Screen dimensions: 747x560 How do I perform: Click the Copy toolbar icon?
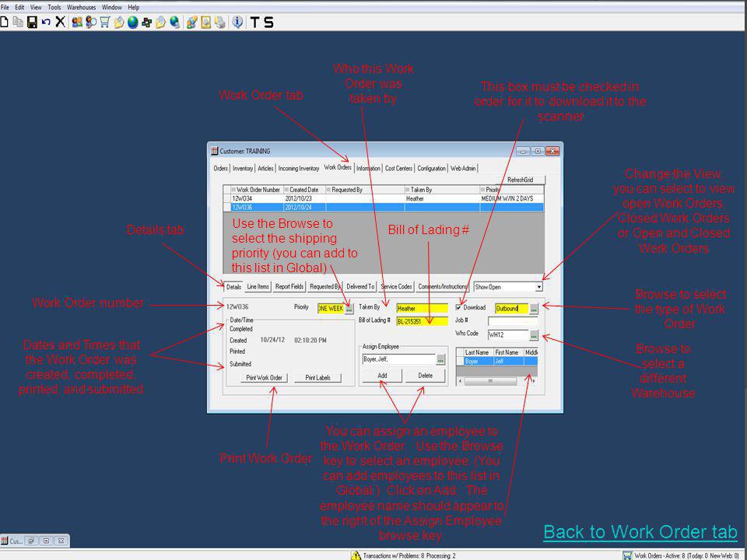18,22
